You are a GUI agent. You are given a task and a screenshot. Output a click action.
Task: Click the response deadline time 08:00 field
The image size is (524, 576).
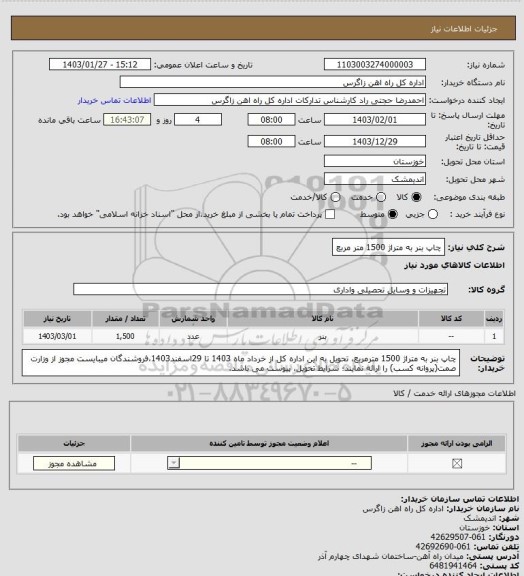point(271,120)
